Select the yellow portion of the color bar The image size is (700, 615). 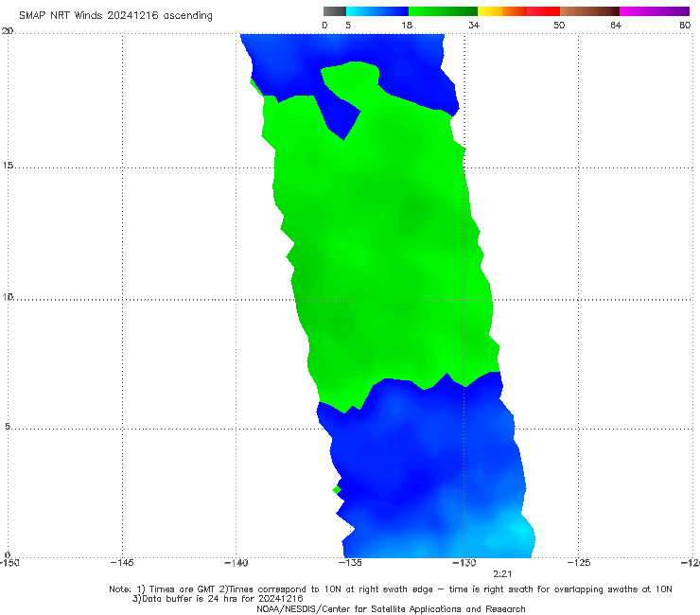pyautogui.click(x=490, y=11)
